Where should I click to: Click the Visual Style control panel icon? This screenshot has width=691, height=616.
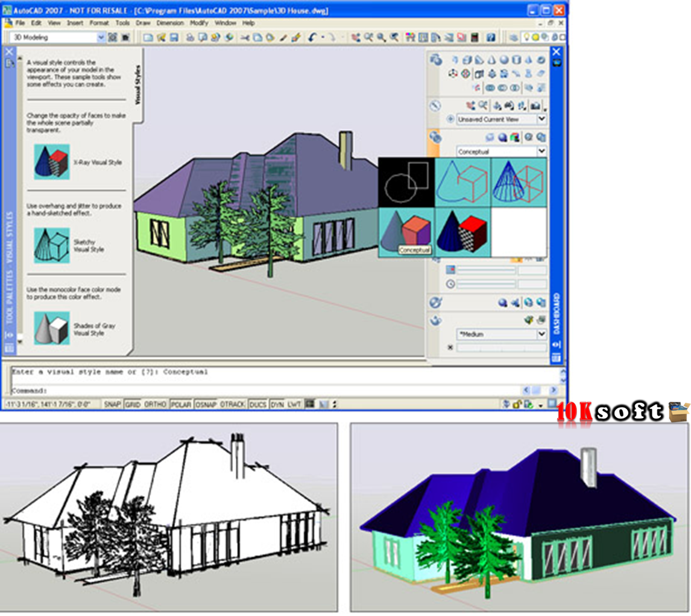click(x=435, y=137)
